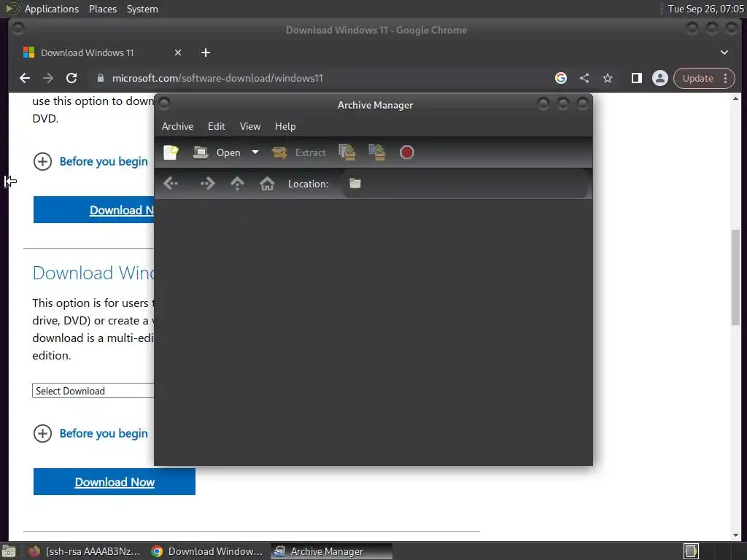The height and width of the screenshot is (560, 747).
Task: Click the workspace switcher in the bottom panel
Action: [692, 551]
